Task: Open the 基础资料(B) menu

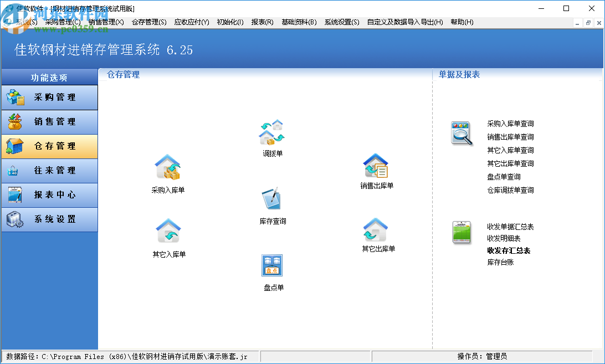Action: tap(299, 22)
